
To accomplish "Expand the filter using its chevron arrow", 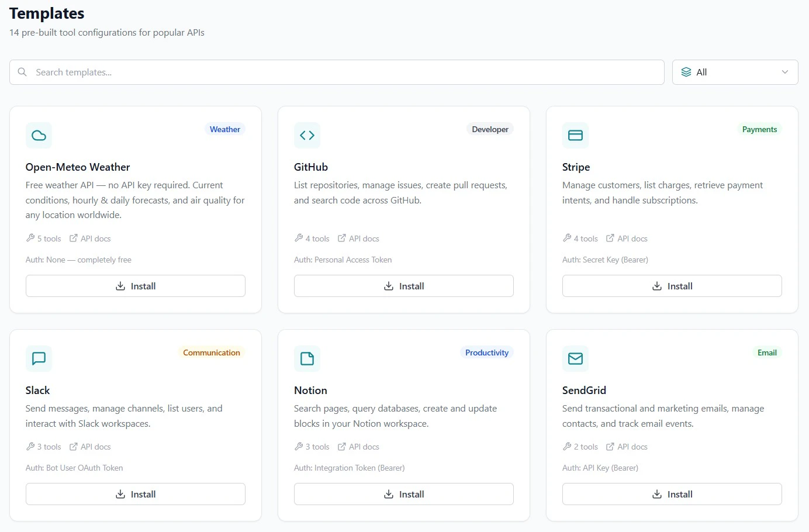I will pos(785,72).
